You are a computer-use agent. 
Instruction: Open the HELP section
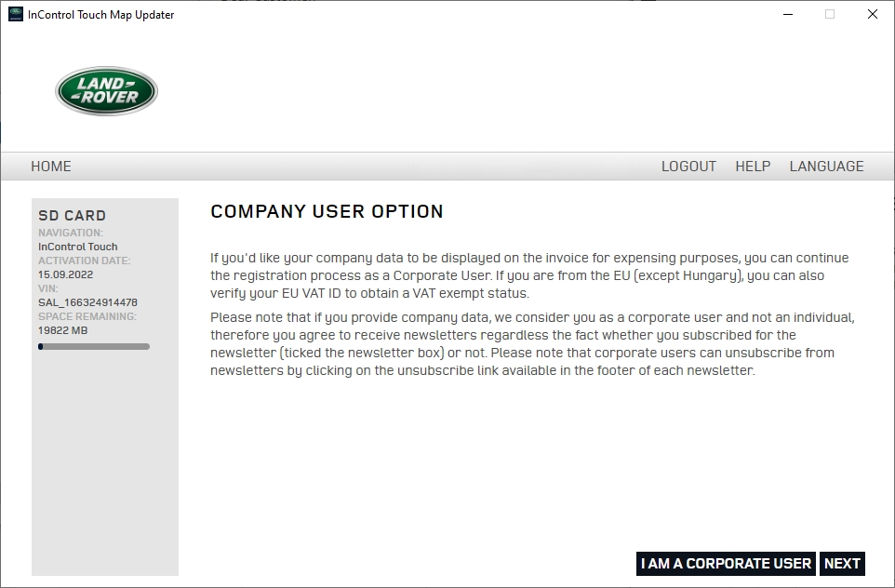pos(753,167)
